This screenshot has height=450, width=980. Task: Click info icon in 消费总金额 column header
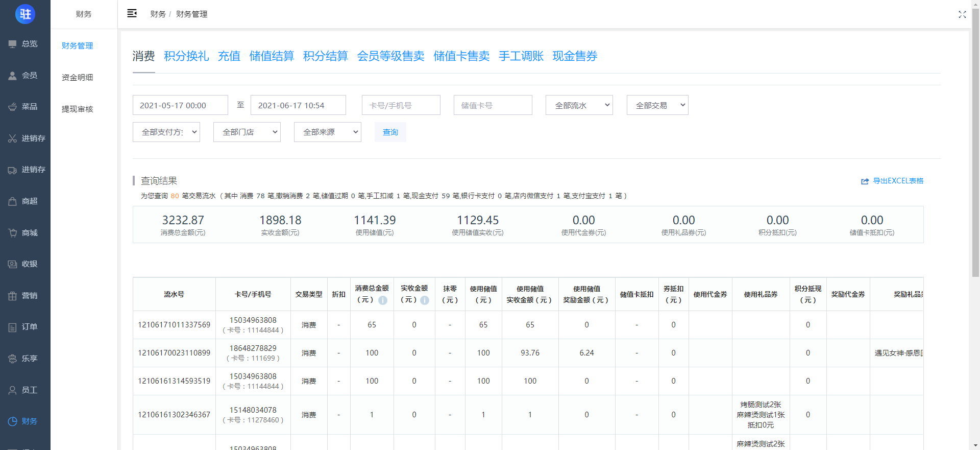[383, 300]
